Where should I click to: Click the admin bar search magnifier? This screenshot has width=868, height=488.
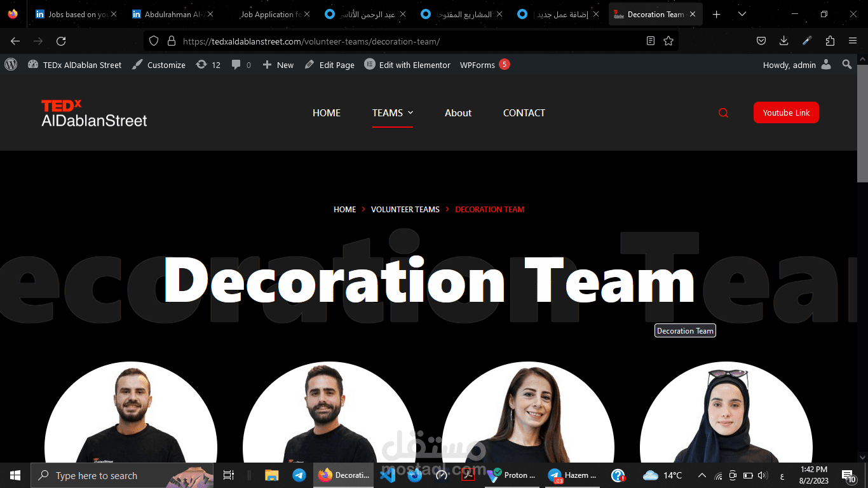click(846, 64)
